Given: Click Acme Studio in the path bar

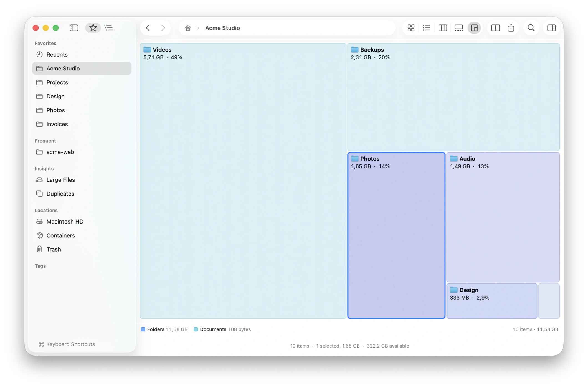Looking at the screenshot, I should tap(222, 28).
